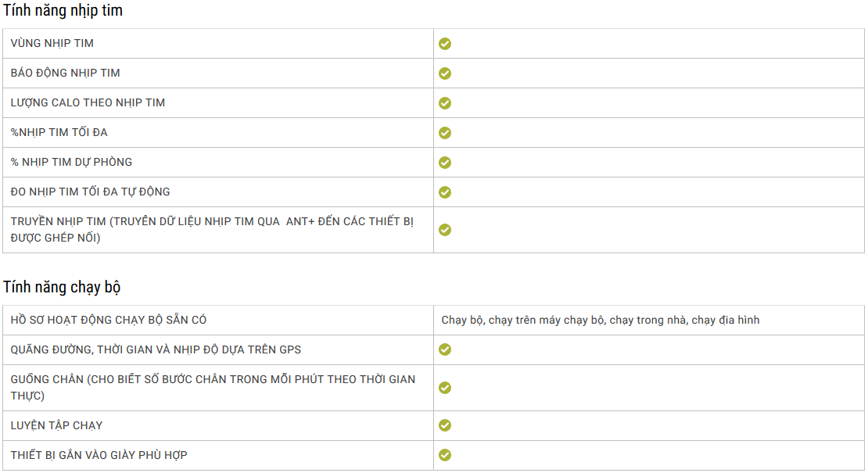Viewport: 868px width, 473px height.
Task: Click the 'Tính năng chạy bộ' heading
Action: (x=62, y=287)
